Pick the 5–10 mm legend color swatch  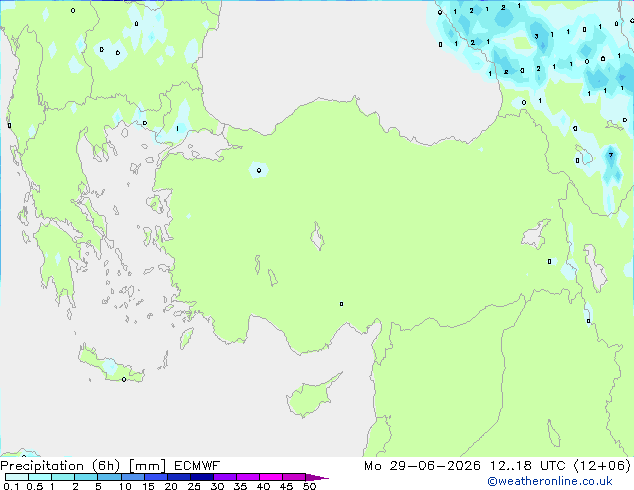[109, 477]
